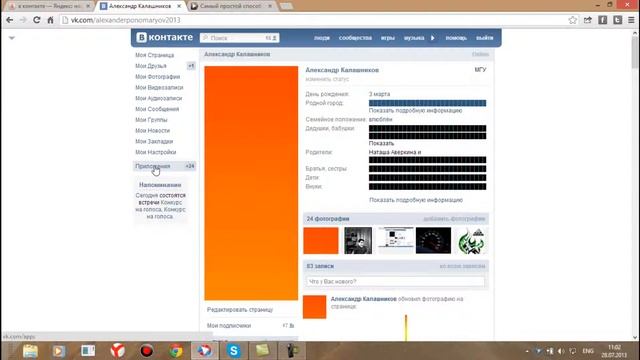Expand lower 'Показать подробную информацию' link

[x=416, y=200]
